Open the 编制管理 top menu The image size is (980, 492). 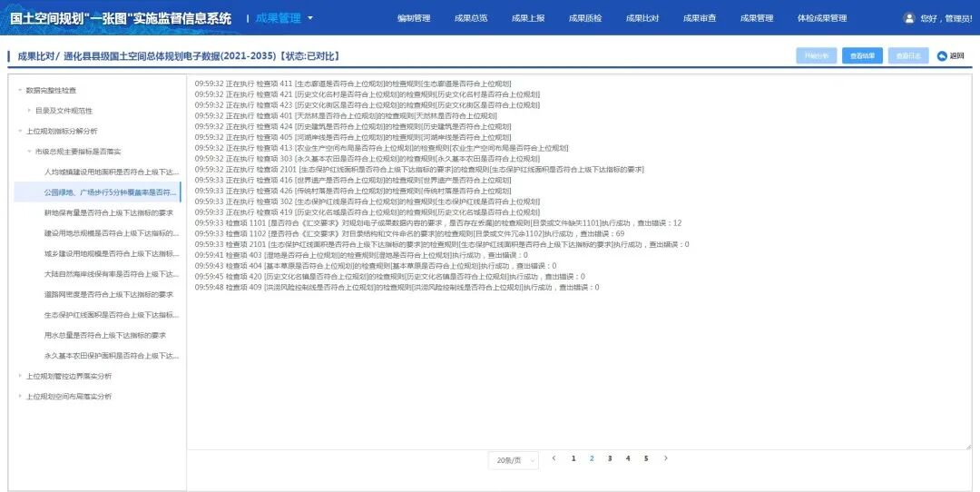[x=414, y=18]
